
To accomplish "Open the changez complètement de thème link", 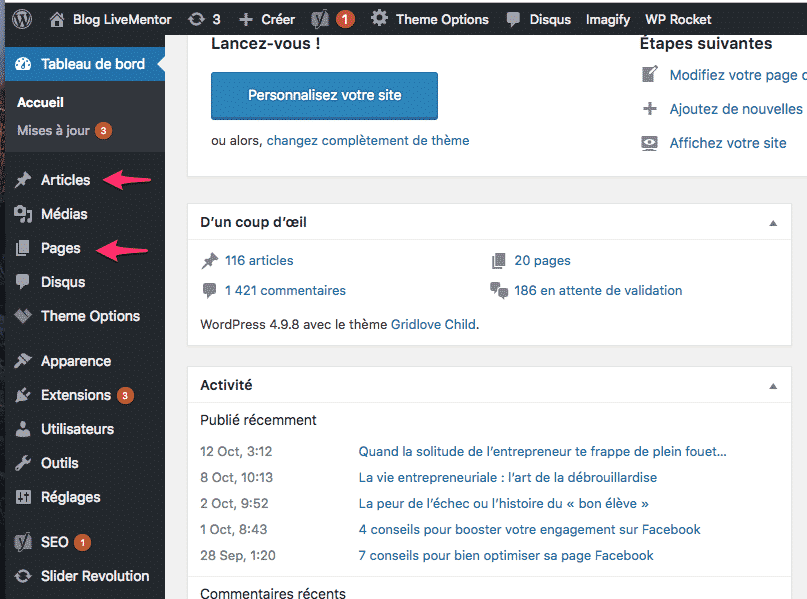I will click(367, 141).
